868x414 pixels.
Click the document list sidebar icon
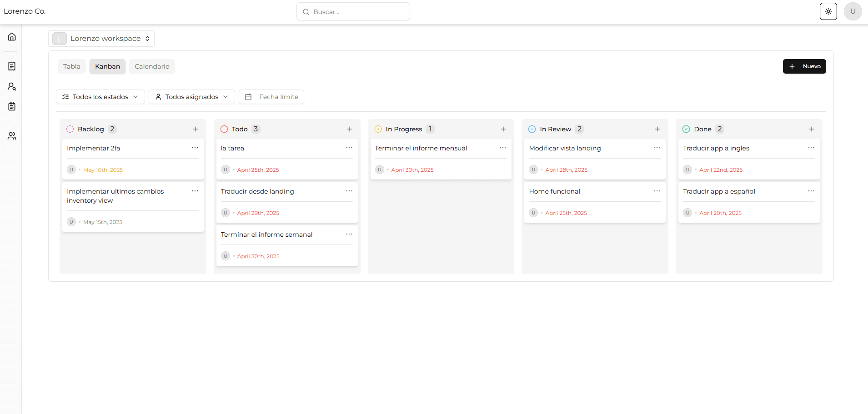tap(12, 66)
